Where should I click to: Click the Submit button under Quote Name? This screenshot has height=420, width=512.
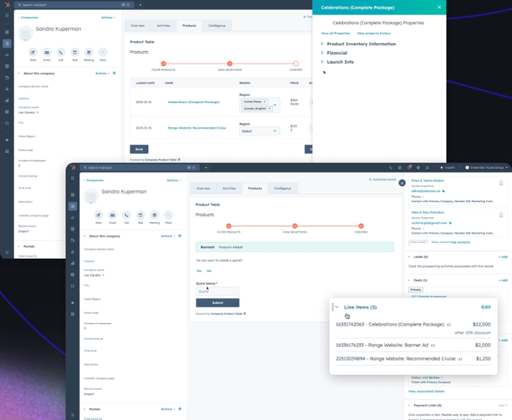pos(218,303)
